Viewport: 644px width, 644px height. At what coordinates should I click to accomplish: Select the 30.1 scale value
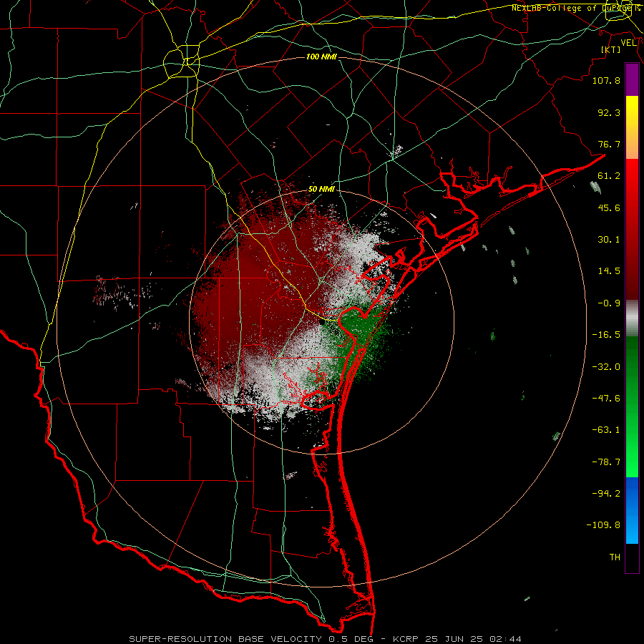click(609, 240)
